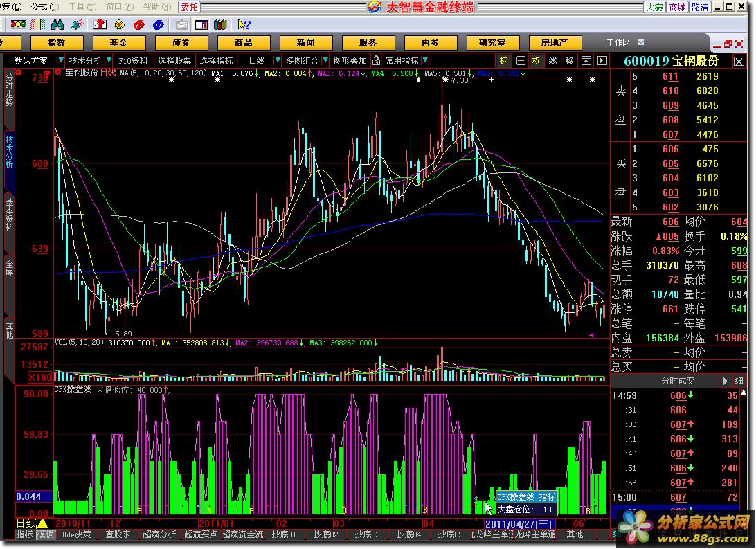
Task: Click the cursor help question icon
Action: pyautogui.click(x=244, y=25)
